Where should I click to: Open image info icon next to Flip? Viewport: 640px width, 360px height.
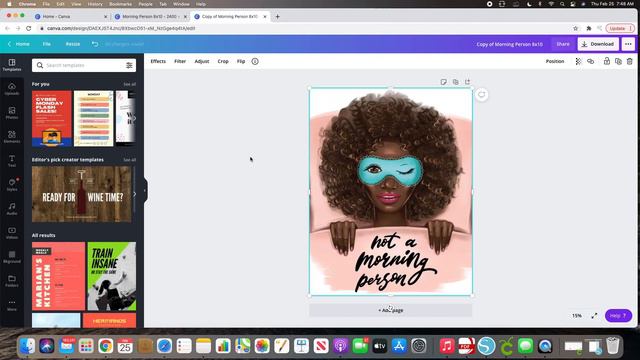point(255,61)
